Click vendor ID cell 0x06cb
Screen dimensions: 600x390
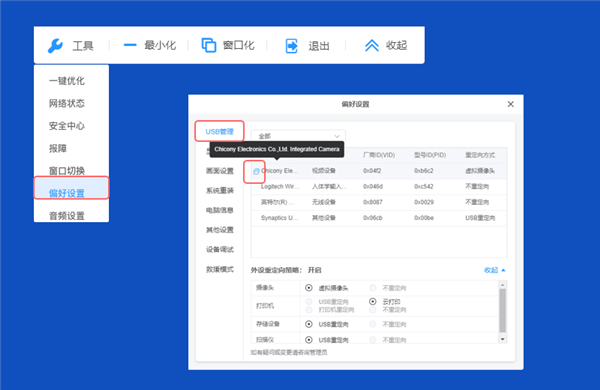coord(372,218)
